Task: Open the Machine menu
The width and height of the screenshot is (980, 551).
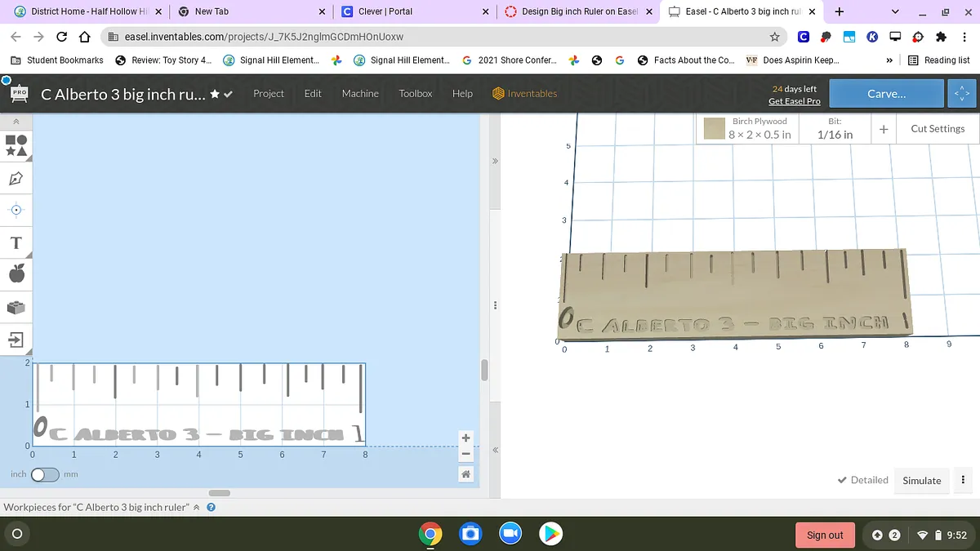Action: tap(360, 94)
